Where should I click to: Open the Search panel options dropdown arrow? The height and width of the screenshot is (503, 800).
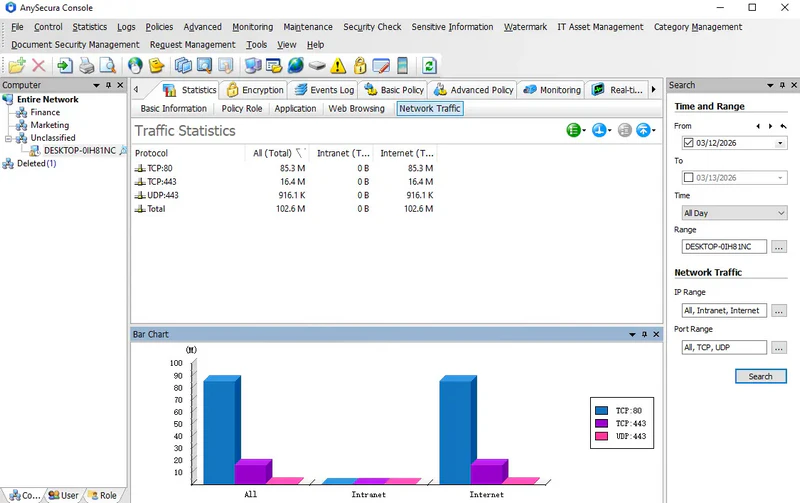click(770, 85)
